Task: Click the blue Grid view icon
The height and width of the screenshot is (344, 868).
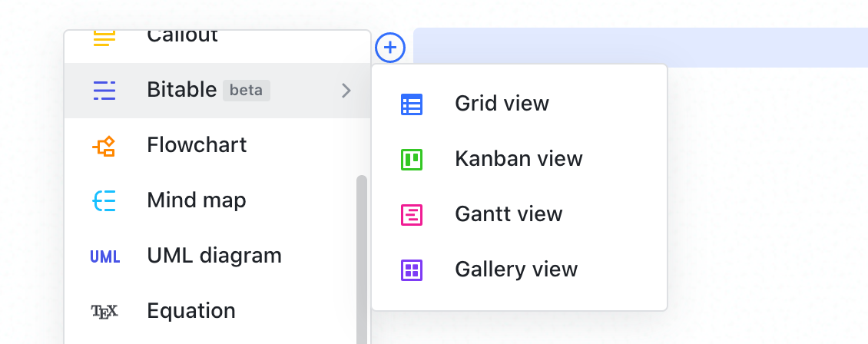Action: point(412,104)
